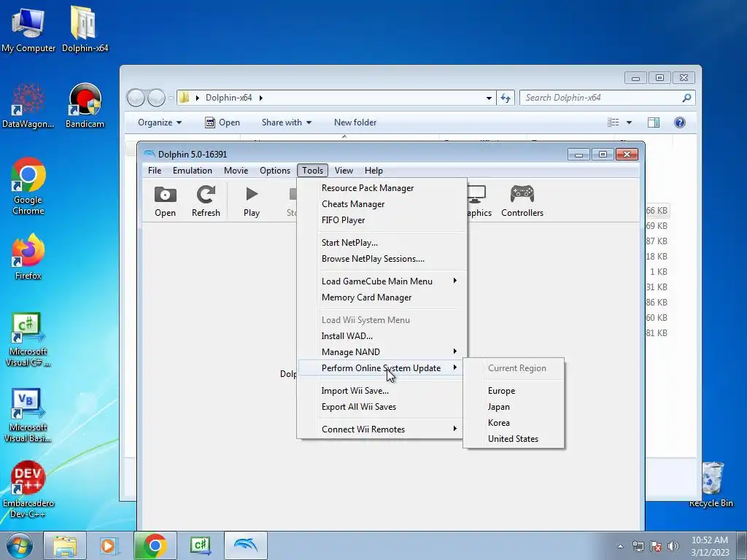747x560 pixels.
Task: Select Europe update region
Action: click(514, 391)
